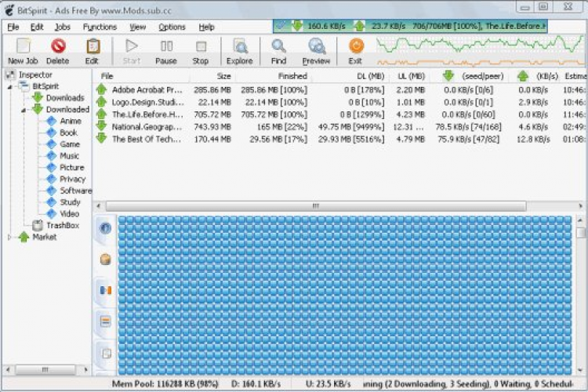
Task: Click the page tab icon below the yellow list tab
Action: tap(107, 353)
